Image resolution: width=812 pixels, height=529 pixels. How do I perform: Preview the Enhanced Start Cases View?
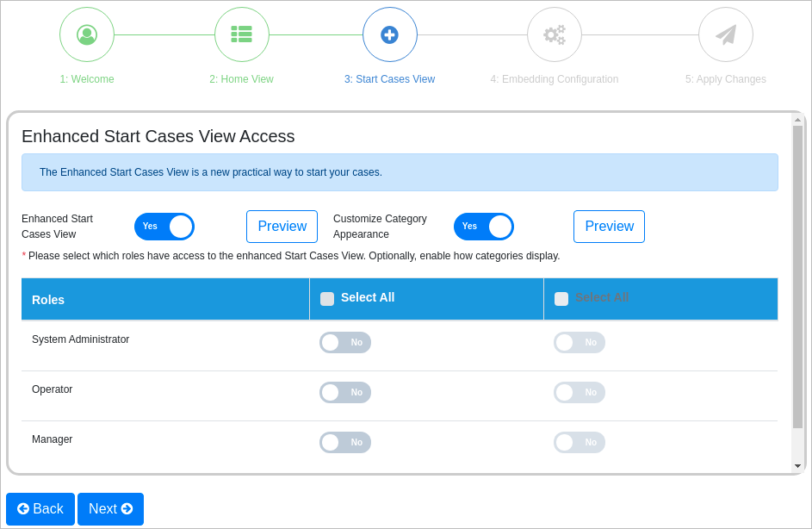click(x=282, y=227)
